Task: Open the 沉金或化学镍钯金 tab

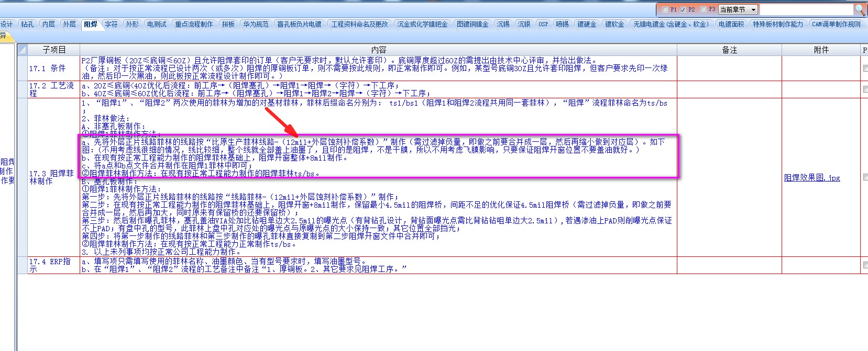Action: [x=422, y=24]
